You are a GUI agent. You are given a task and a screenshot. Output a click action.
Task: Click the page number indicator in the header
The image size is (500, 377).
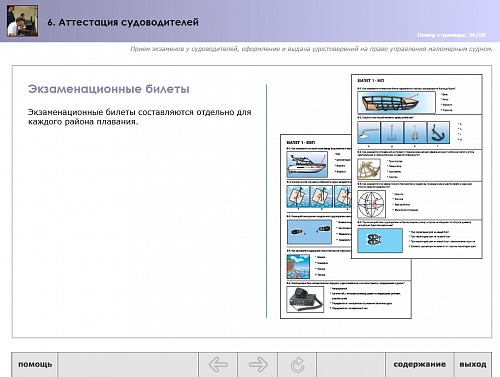(451, 35)
